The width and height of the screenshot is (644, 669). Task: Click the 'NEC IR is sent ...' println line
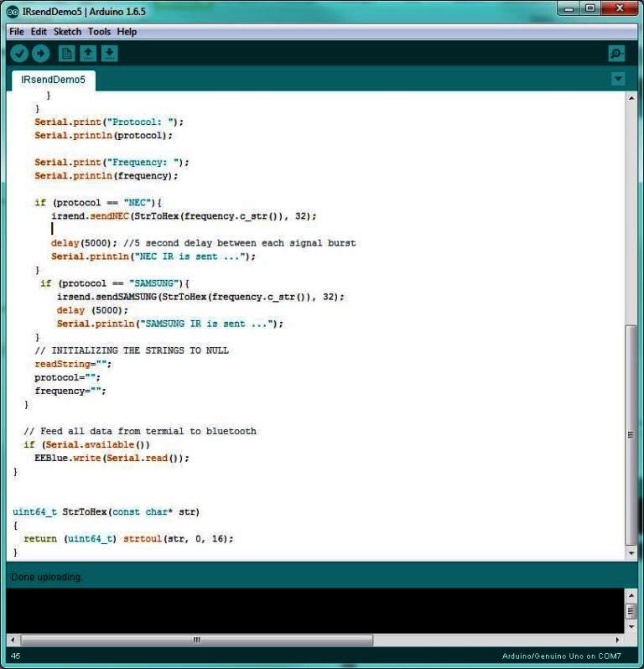[153, 257]
